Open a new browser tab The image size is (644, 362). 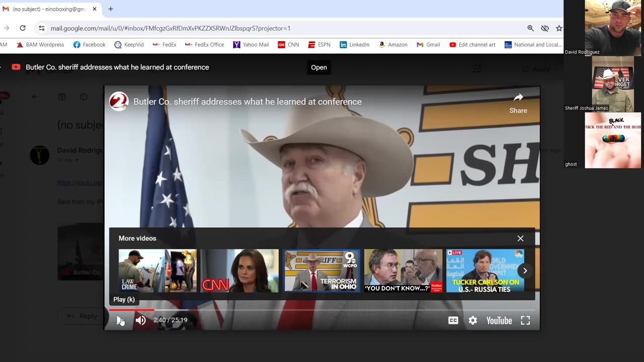pos(111,9)
